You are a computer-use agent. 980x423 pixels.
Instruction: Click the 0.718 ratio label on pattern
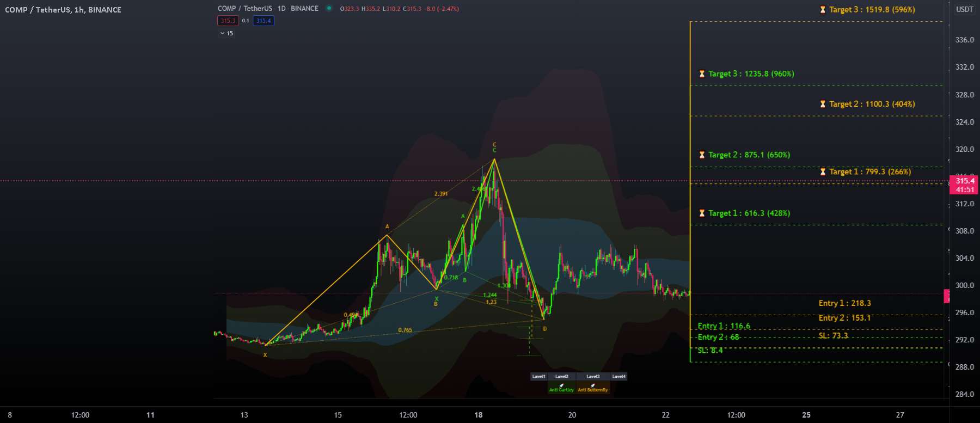(451, 278)
